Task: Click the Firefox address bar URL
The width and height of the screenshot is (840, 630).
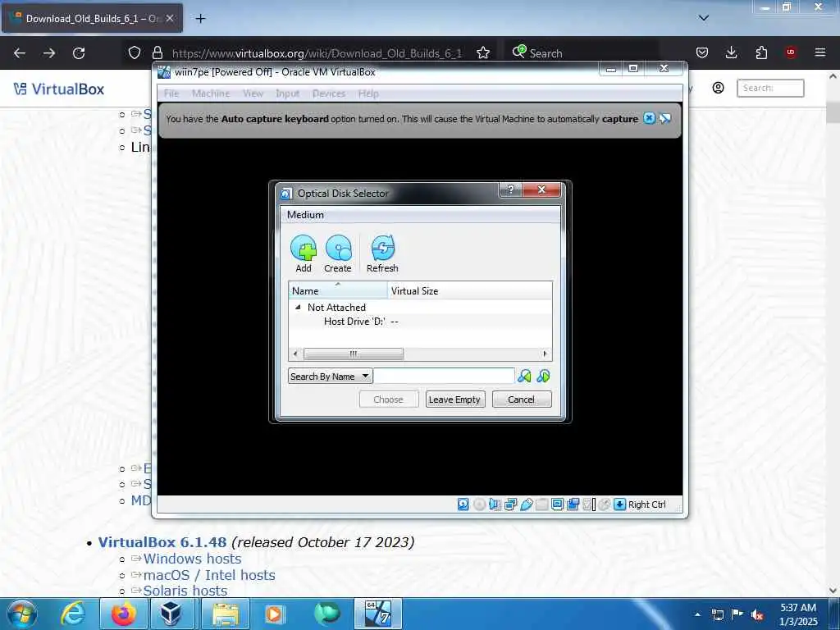Action: 317,53
